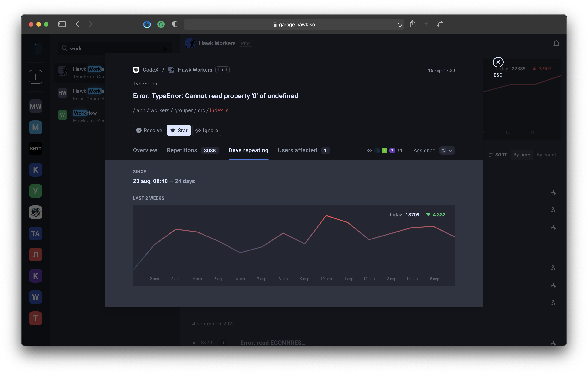
Task: Click the purple S viewer avatar
Action: coord(392,150)
